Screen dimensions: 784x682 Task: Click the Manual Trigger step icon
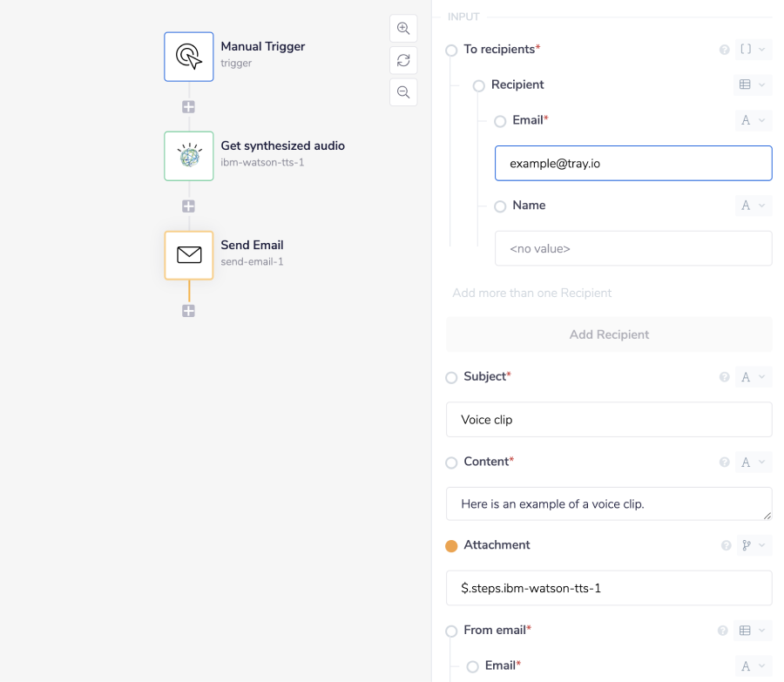coord(188,57)
